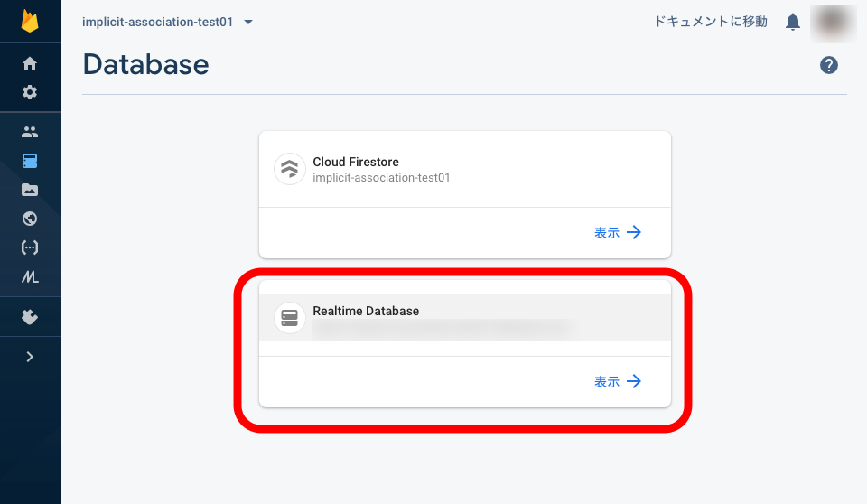
Task: Open the user account avatar
Action: coord(833,23)
